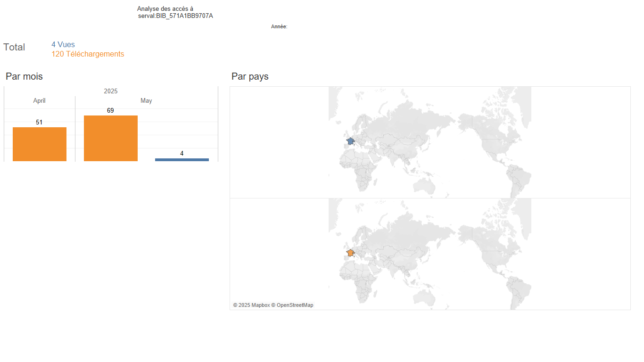644x362 pixels.
Task: Click the '120 Téléchargements' total text
Action: click(88, 54)
